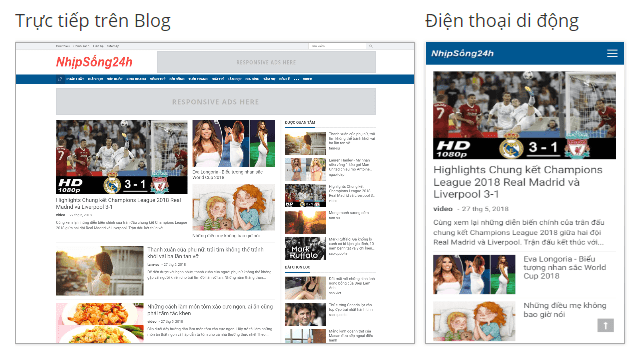
Task: Click mobile headline Highlights Chung kết Champions League
Action: (518, 182)
